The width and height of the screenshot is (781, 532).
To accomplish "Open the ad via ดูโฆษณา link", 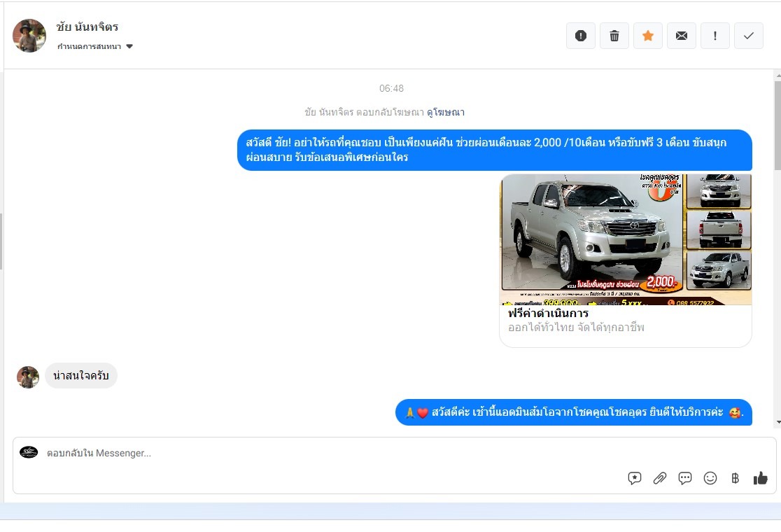I will (x=446, y=112).
